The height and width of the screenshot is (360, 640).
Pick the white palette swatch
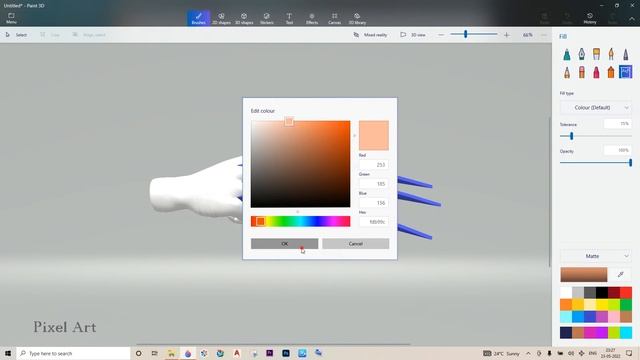tap(566, 292)
